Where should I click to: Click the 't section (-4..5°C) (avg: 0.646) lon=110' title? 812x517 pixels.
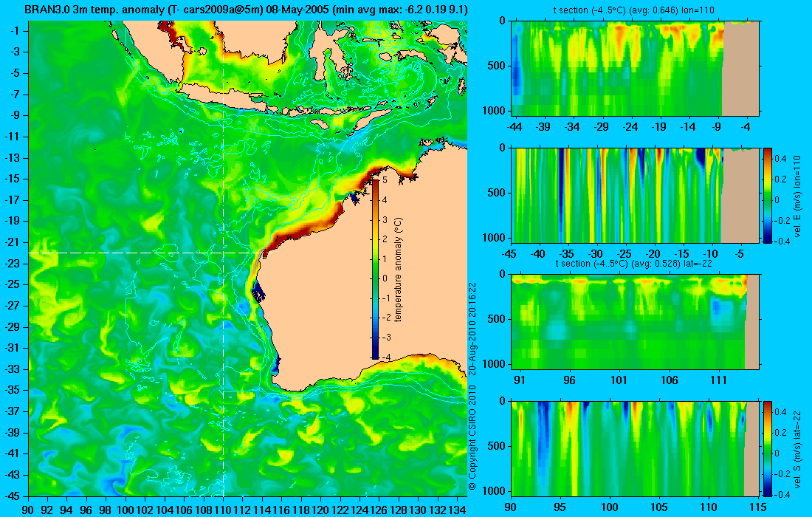point(634,10)
